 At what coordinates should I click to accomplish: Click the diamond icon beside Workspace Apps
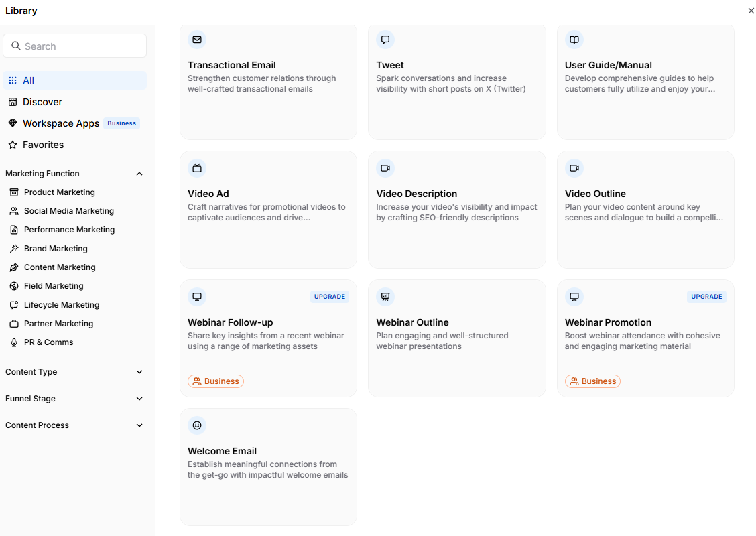pyautogui.click(x=13, y=123)
